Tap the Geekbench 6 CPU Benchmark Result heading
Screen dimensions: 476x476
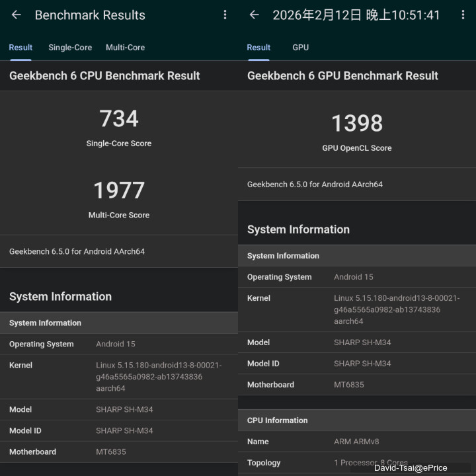point(104,76)
